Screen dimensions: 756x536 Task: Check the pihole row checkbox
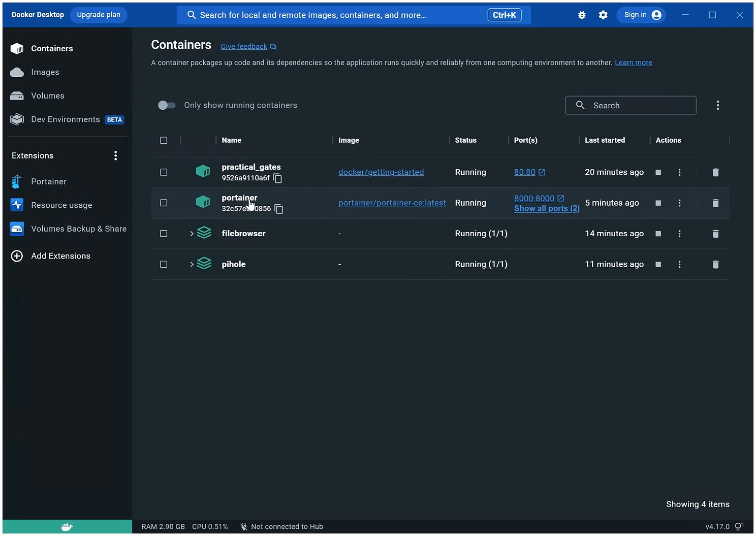(164, 264)
